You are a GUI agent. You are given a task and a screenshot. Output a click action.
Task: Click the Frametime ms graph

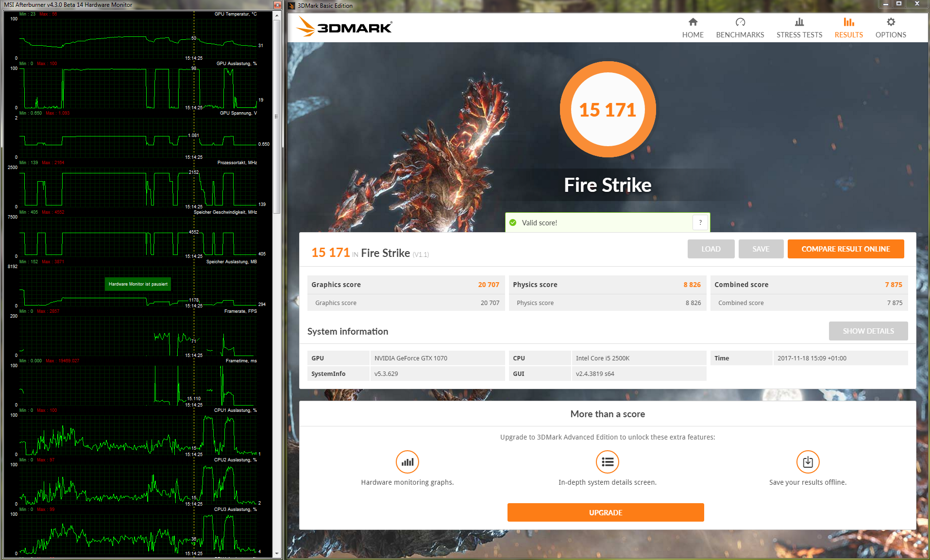138,385
